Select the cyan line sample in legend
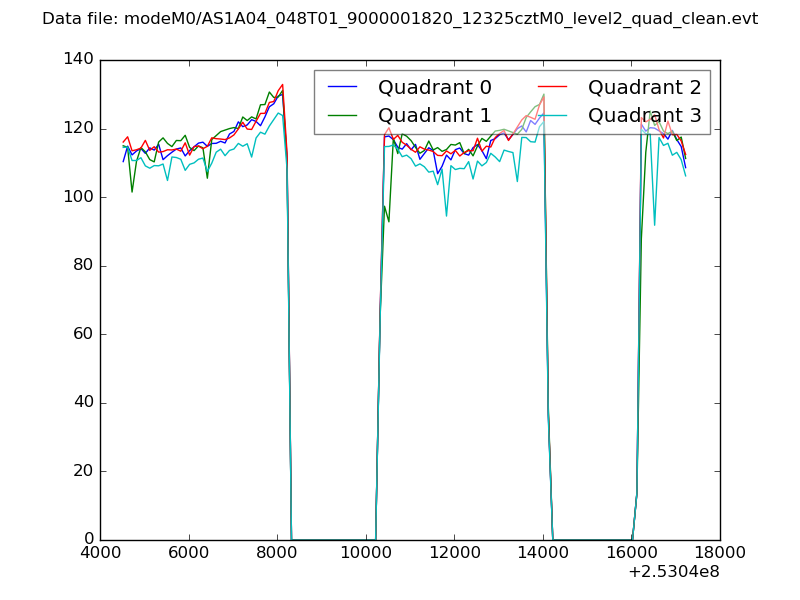The height and width of the screenshot is (600, 800). 552,116
